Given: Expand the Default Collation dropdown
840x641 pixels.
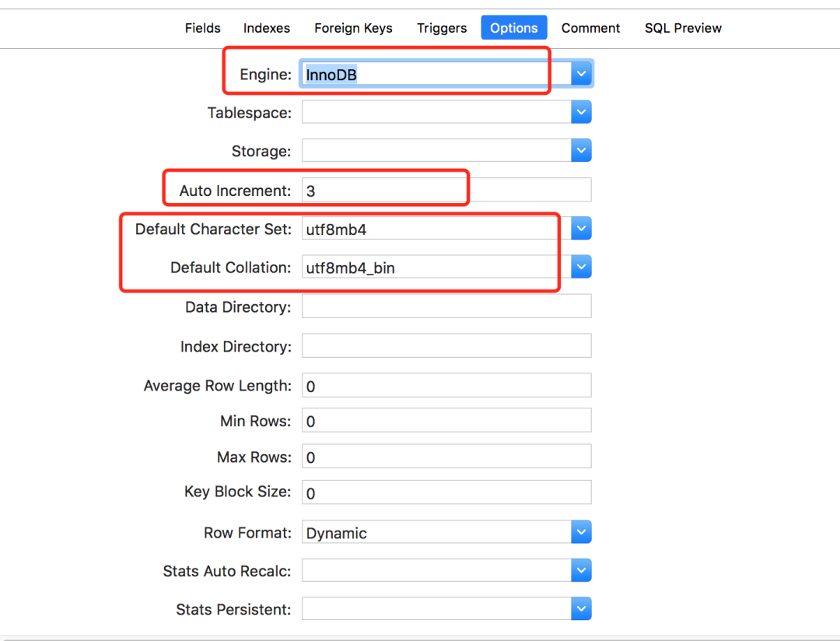Looking at the screenshot, I should [x=581, y=266].
